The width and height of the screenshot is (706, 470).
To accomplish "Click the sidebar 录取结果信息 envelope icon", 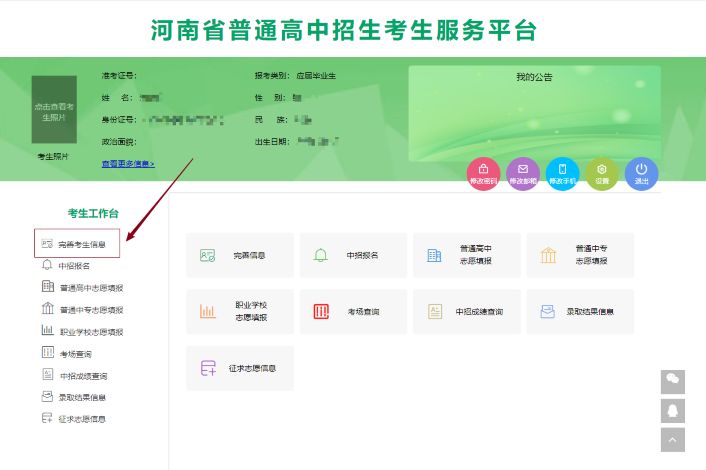I will click(47, 396).
